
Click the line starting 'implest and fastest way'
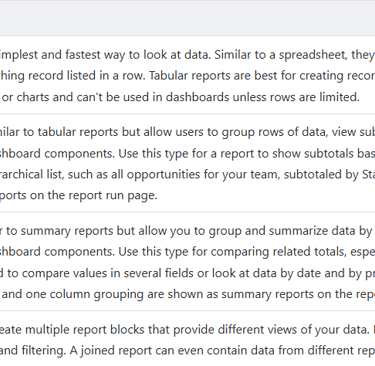(187, 55)
